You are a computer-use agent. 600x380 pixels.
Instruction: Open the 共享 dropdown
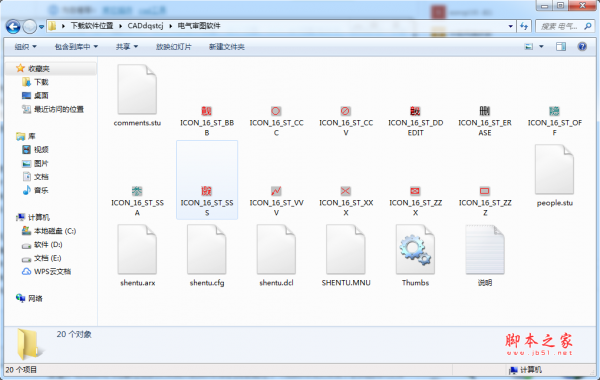[x=127, y=47]
